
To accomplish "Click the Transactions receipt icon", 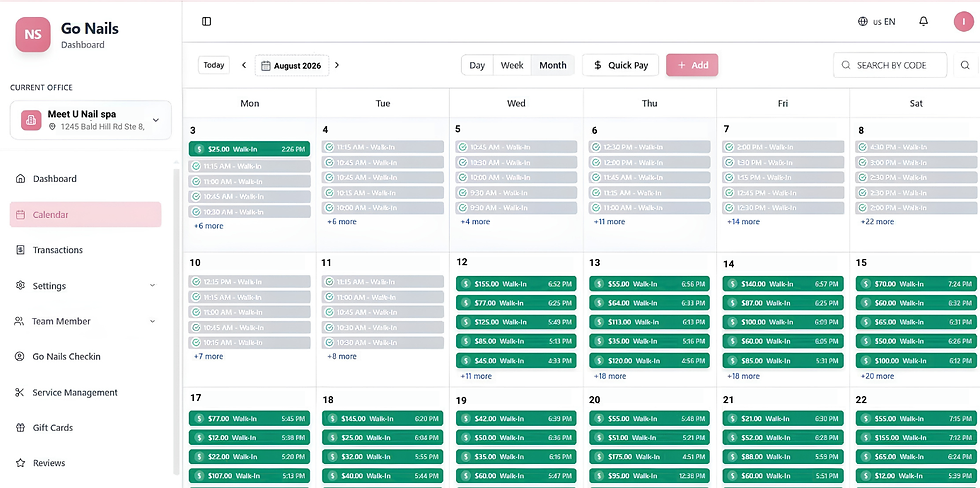I will coord(20,250).
